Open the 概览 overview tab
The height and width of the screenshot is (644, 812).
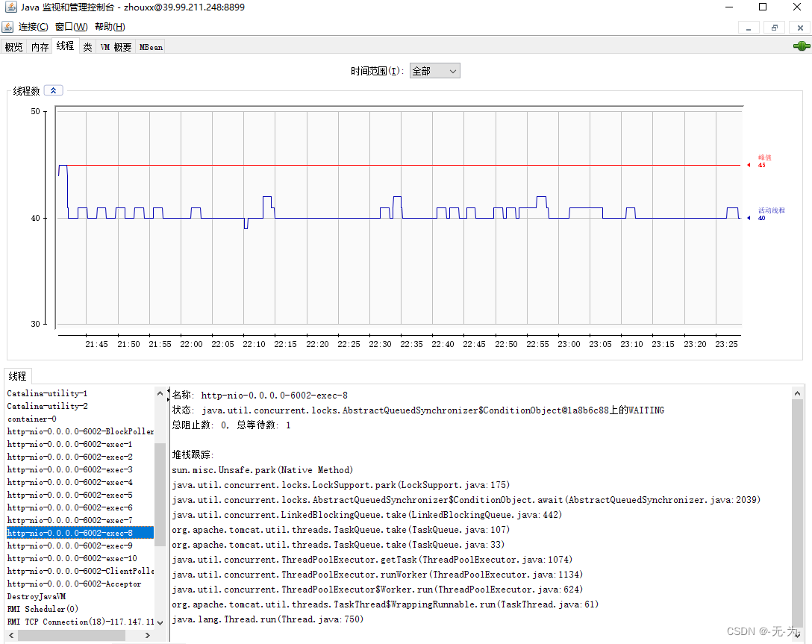tap(13, 46)
